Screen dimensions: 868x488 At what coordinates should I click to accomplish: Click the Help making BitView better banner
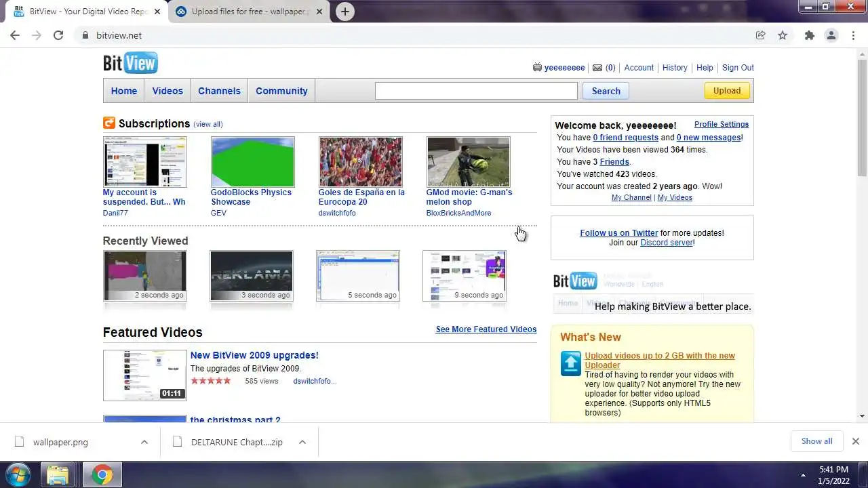[x=652, y=293]
